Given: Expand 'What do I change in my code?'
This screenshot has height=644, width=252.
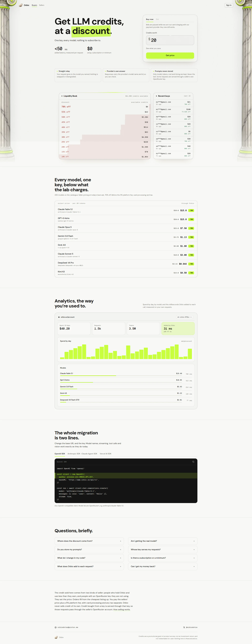Looking at the screenshot, I should pyautogui.click(x=89, y=558).
